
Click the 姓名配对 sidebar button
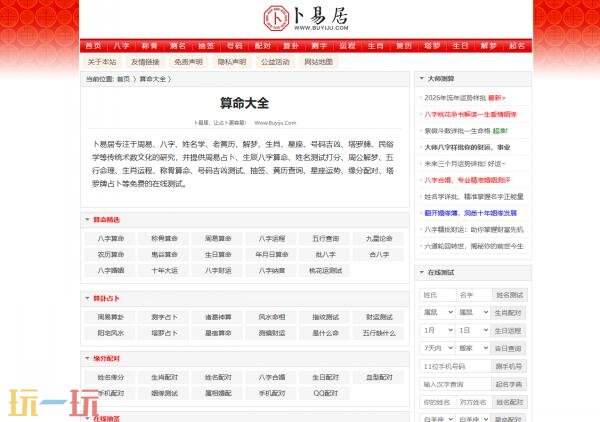(x=510, y=402)
